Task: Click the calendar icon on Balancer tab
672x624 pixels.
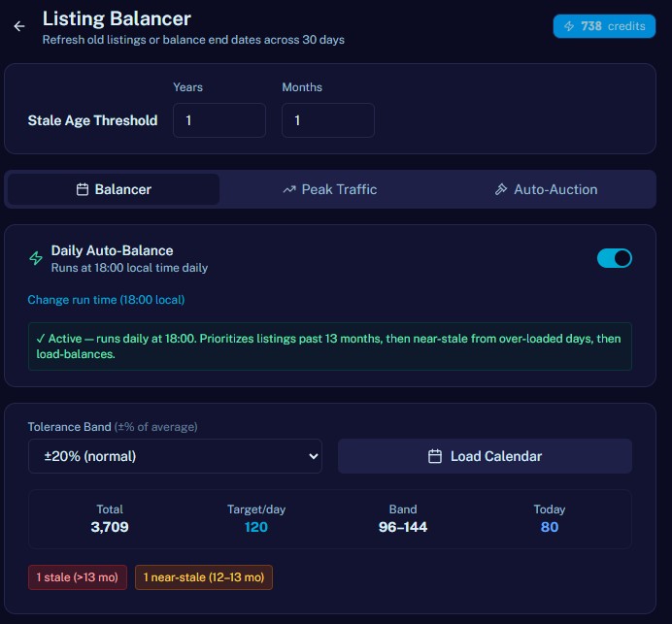Action: click(83, 189)
